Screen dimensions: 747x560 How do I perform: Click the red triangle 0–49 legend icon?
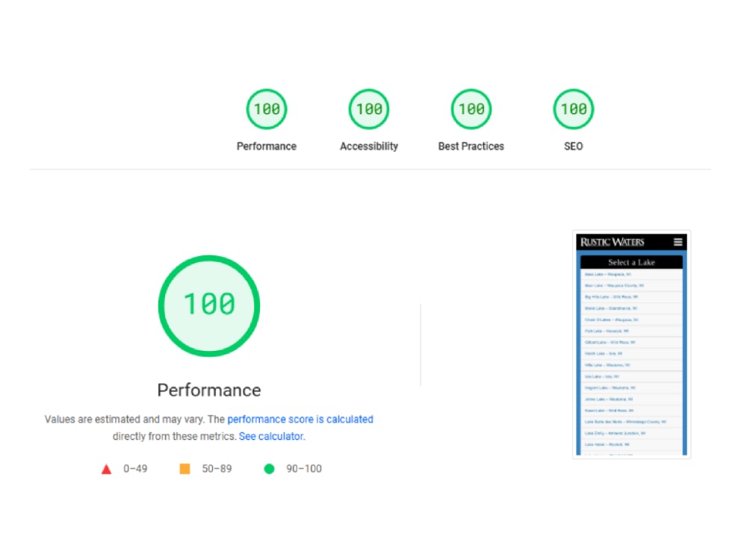(x=106, y=469)
